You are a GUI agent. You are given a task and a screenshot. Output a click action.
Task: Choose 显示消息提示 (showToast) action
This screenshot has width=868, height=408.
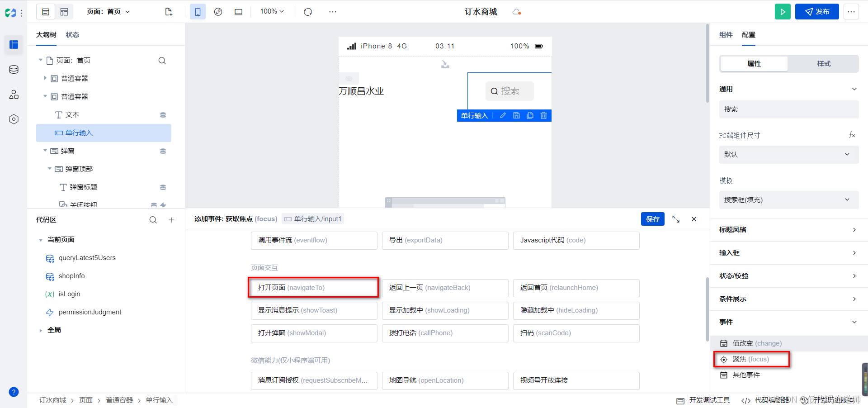tap(314, 310)
